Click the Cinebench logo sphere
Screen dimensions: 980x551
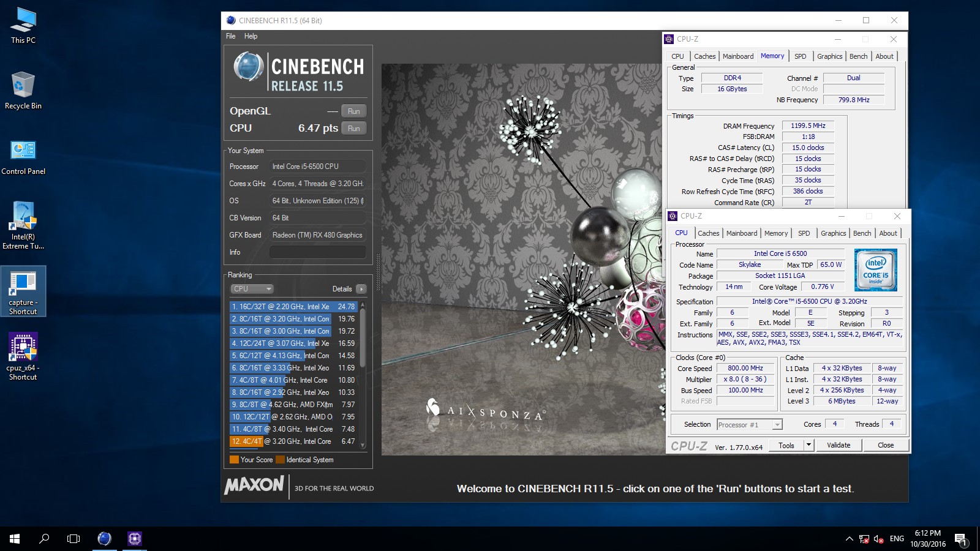pyautogui.click(x=249, y=67)
